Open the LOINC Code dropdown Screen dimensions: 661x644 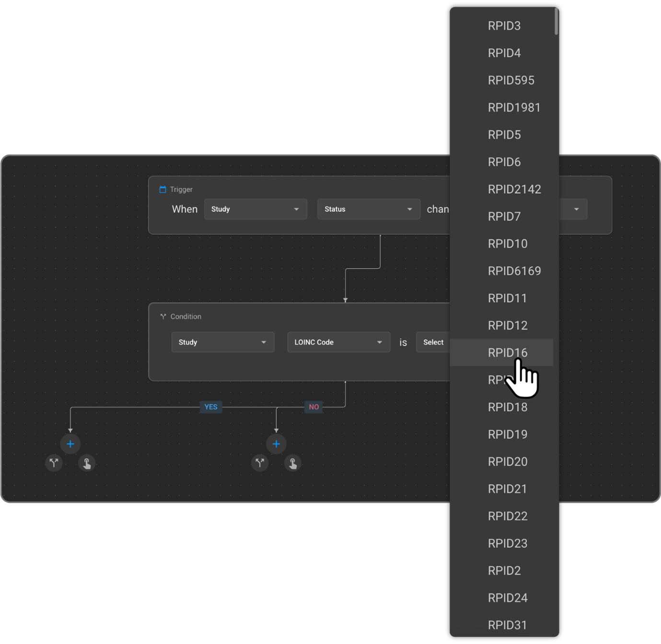pos(338,342)
